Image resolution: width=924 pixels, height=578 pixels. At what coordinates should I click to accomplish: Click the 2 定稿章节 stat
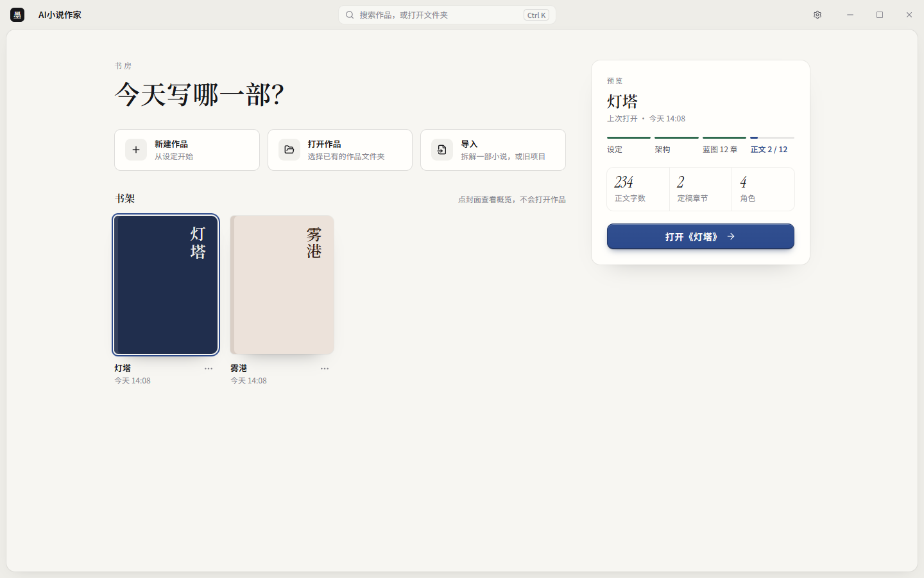point(701,189)
